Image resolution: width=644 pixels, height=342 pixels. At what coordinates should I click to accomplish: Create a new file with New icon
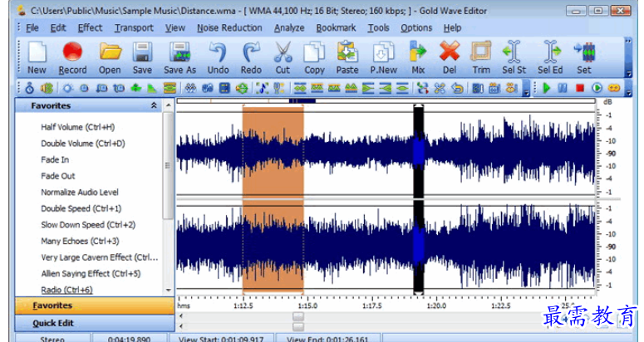37,57
